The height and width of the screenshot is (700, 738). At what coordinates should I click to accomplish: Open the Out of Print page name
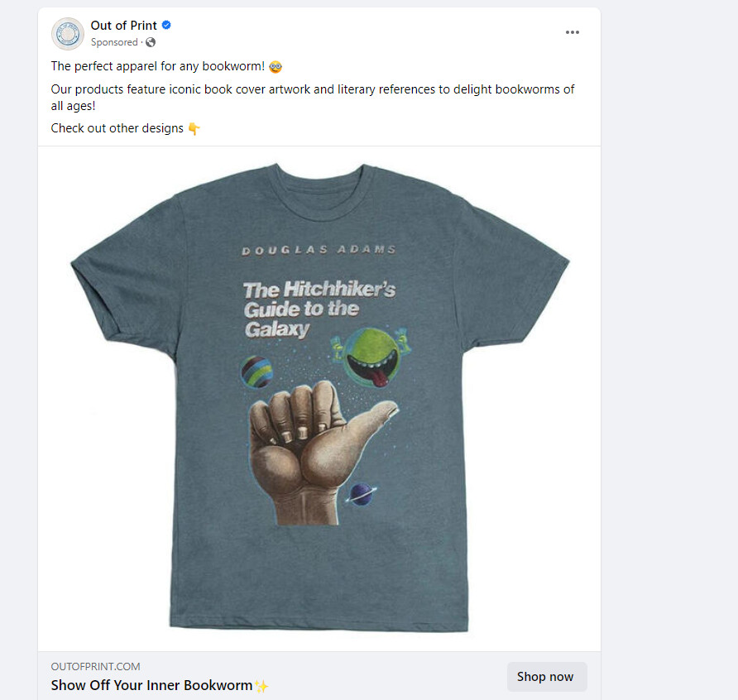[123, 26]
